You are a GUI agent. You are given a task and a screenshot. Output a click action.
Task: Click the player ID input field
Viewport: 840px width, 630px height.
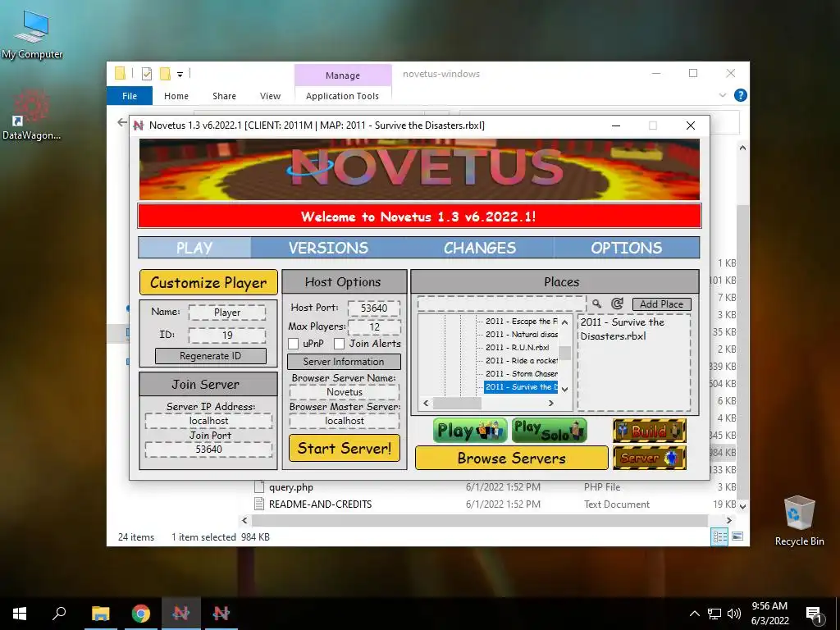[227, 336]
